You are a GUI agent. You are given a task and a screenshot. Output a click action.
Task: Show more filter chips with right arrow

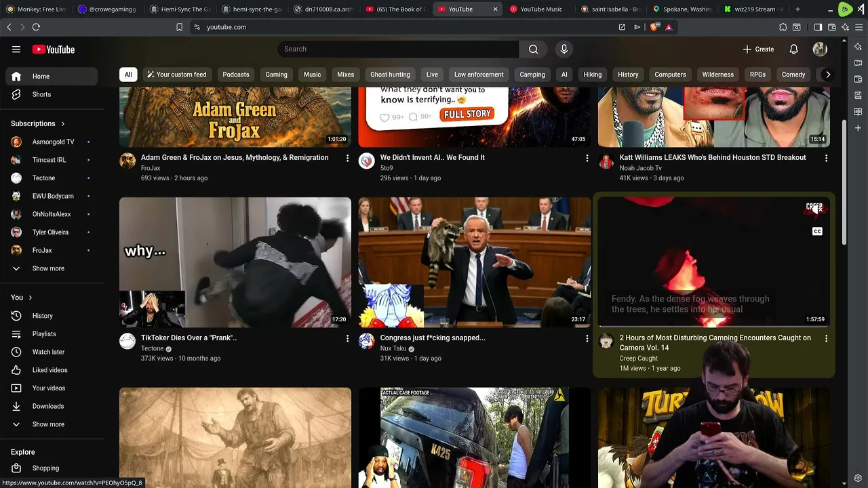tap(827, 75)
